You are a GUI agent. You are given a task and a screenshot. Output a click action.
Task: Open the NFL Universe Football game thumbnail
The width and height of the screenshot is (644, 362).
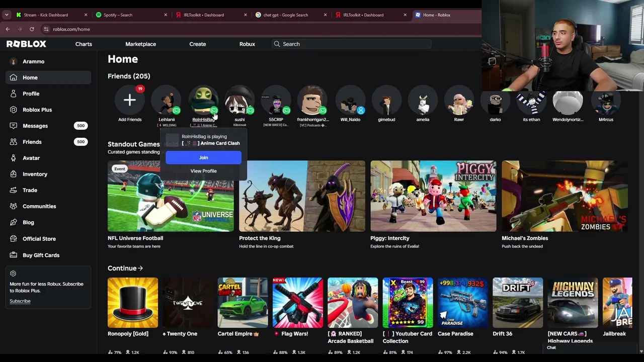(x=171, y=196)
